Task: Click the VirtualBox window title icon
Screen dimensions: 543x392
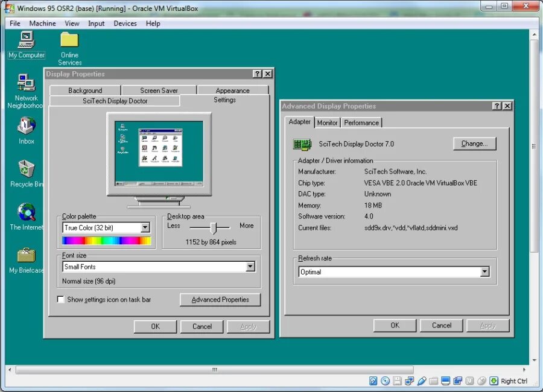Action: tap(9, 8)
